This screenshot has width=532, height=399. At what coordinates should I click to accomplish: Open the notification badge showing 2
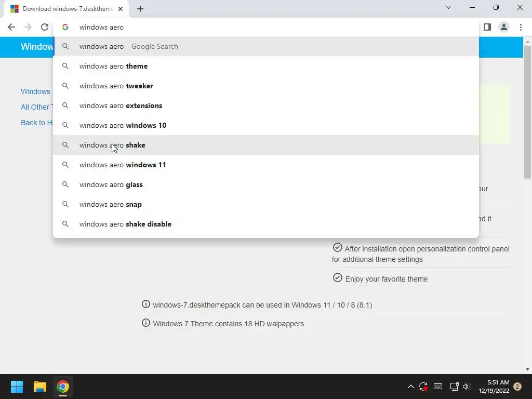517,387
